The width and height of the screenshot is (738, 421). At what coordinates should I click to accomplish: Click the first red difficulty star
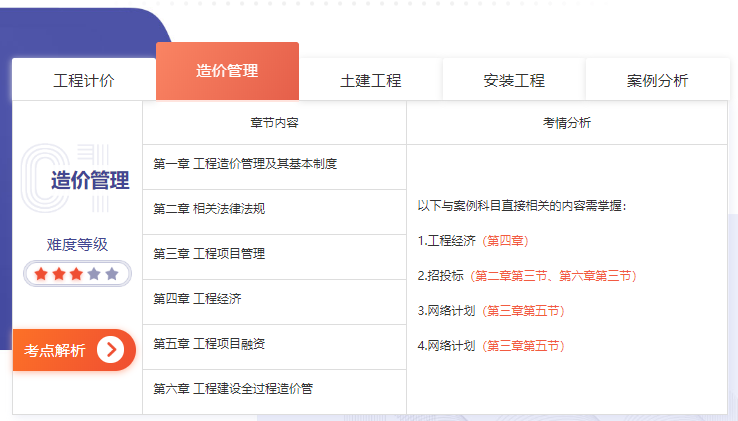coord(41,273)
